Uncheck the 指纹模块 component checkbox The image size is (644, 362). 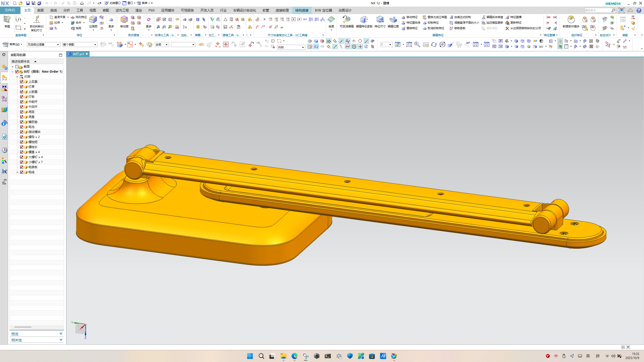(22, 132)
